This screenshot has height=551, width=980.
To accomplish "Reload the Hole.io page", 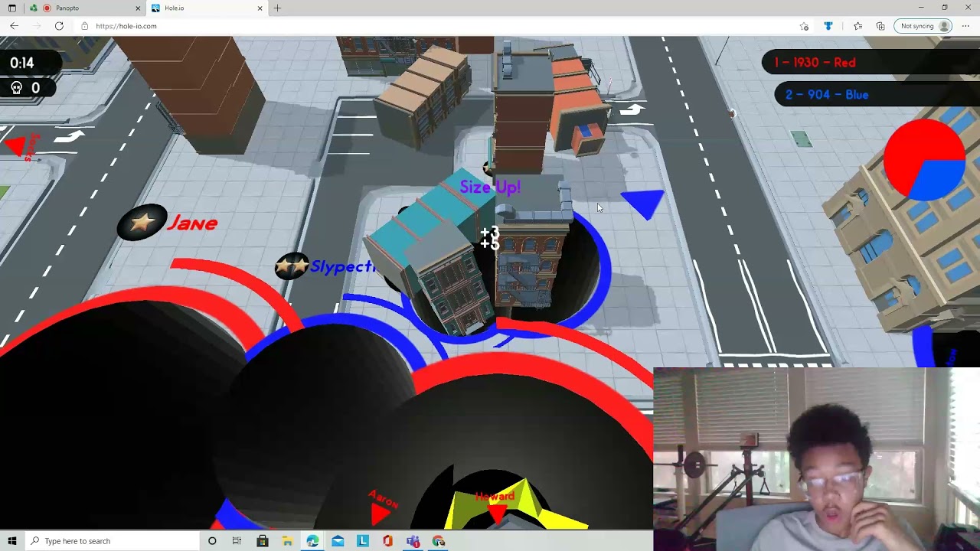I will (x=59, y=26).
